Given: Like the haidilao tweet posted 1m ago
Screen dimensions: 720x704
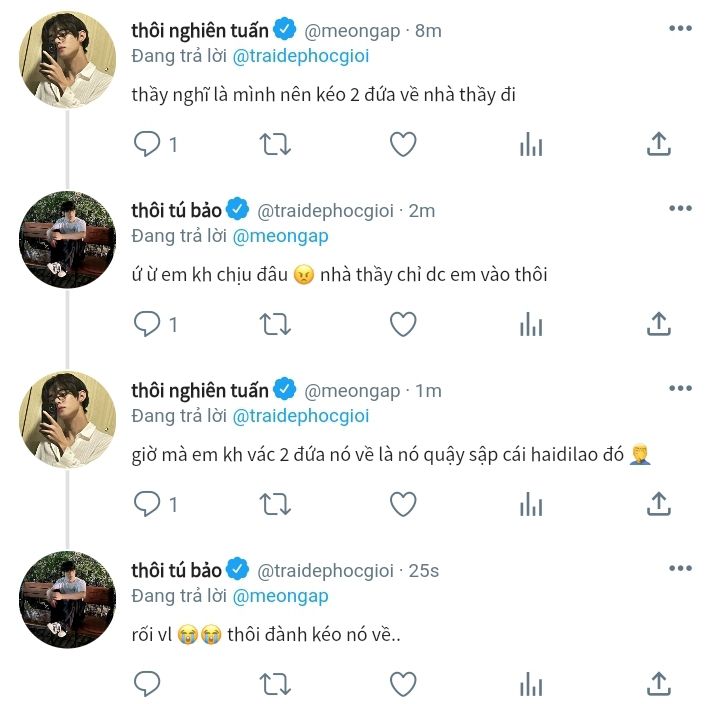Looking at the screenshot, I should [x=403, y=504].
